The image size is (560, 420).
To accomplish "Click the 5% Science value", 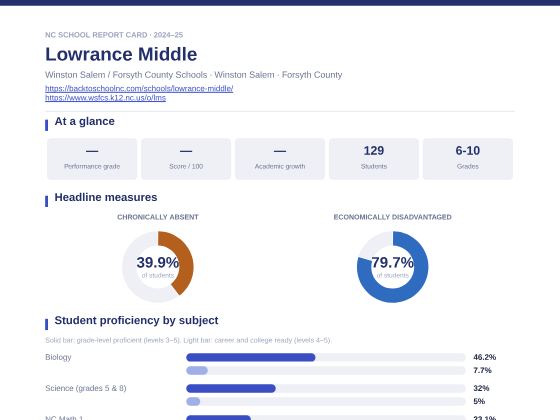I will click(479, 401).
